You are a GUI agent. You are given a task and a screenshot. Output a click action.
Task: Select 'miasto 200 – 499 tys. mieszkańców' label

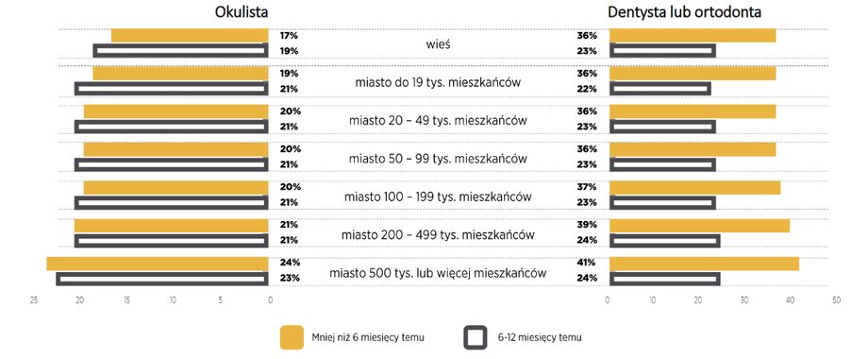[x=438, y=234]
